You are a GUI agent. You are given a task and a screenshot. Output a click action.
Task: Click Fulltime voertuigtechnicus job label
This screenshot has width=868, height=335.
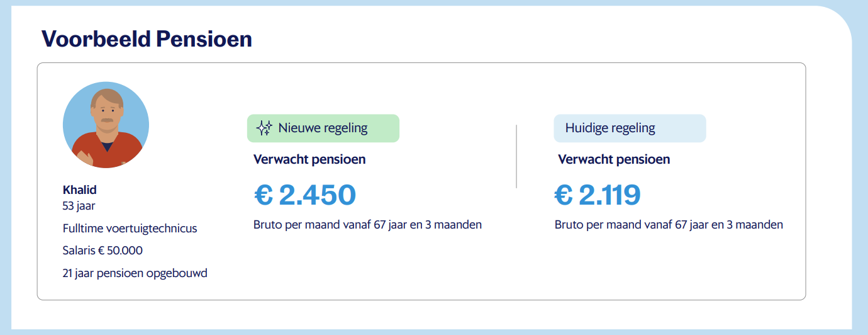tap(130, 228)
